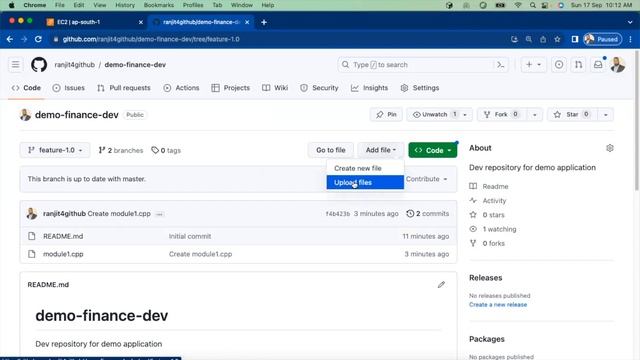Open the pull requests icon in header
This screenshot has width=640, height=360.
(x=578, y=64)
